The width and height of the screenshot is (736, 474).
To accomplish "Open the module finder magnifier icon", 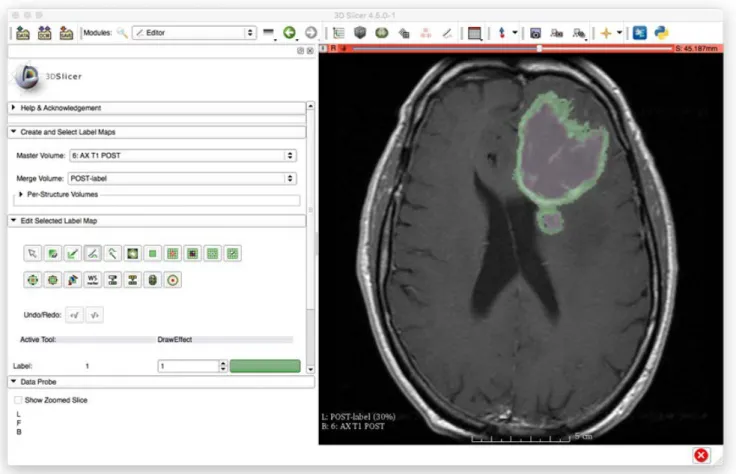I will tap(122, 33).
